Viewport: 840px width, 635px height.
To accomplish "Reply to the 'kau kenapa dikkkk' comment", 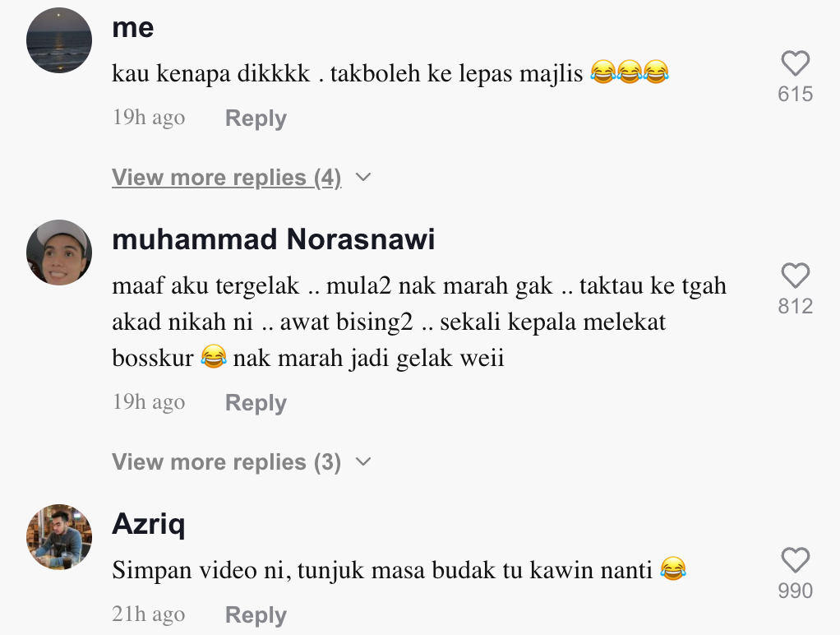I will tap(256, 118).
